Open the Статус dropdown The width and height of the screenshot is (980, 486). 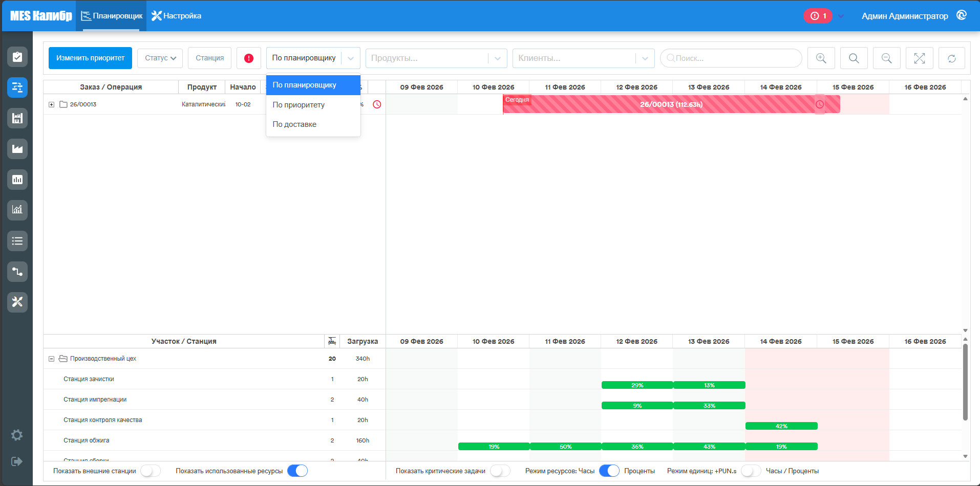(160, 58)
